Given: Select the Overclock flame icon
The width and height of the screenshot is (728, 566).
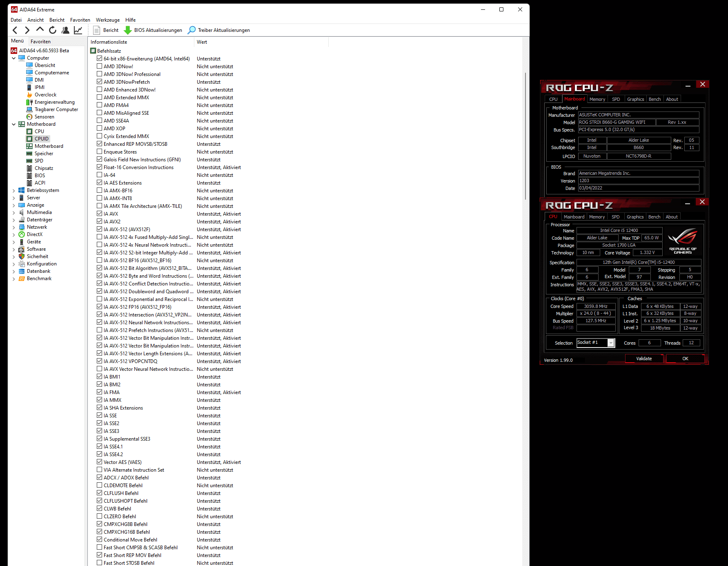Looking at the screenshot, I should tap(29, 95).
